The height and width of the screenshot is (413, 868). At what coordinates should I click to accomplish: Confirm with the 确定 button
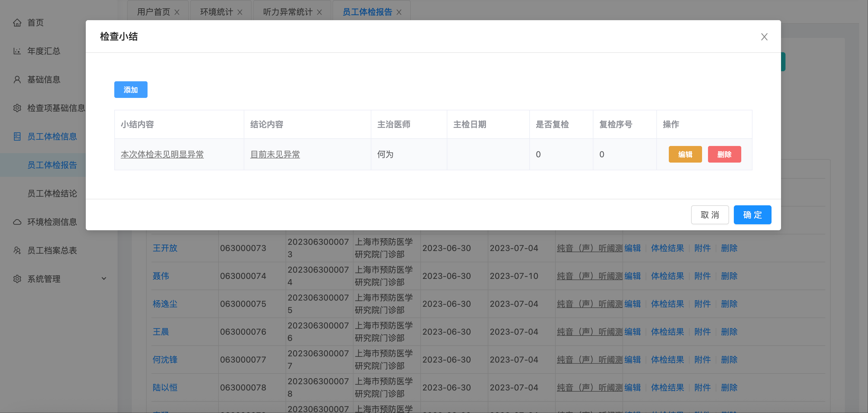[753, 215]
